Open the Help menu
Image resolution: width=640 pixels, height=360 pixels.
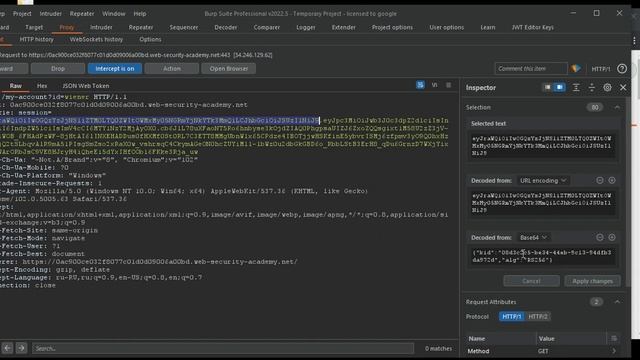pos(140,13)
